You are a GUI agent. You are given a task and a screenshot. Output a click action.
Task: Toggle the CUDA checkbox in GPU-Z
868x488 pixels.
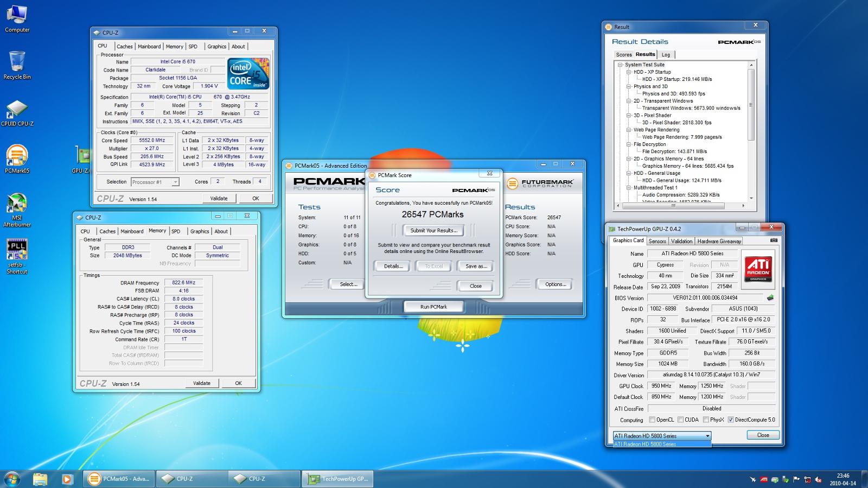click(x=680, y=420)
